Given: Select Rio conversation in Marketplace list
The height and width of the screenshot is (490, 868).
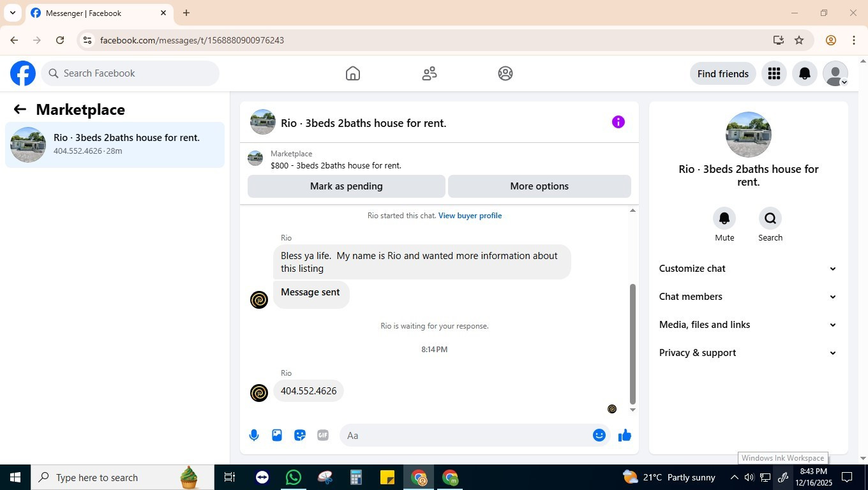Looking at the screenshot, I should pos(115,145).
